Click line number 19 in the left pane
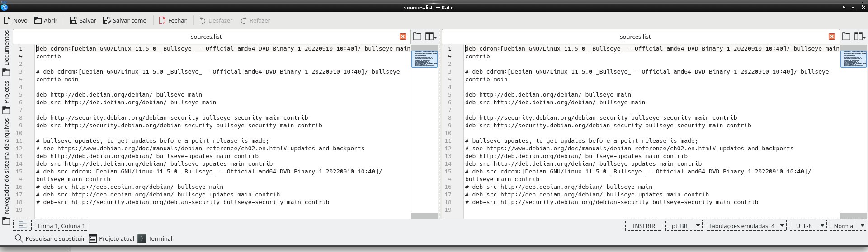868x252 pixels. coord(19,210)
